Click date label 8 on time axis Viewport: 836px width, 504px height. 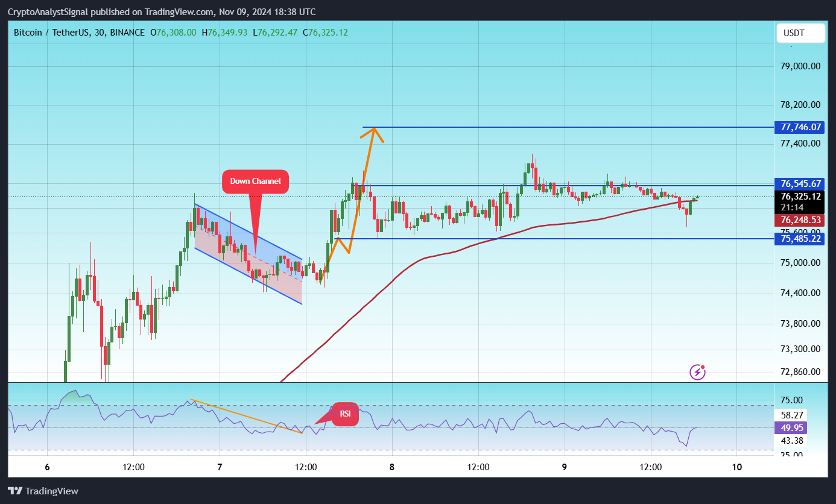click(x=392, y=467)
